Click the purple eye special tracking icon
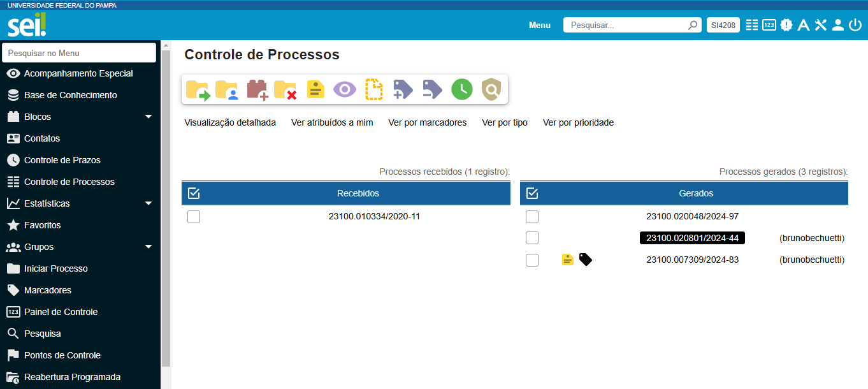This screenshot has width=868, height=389. 345,89
